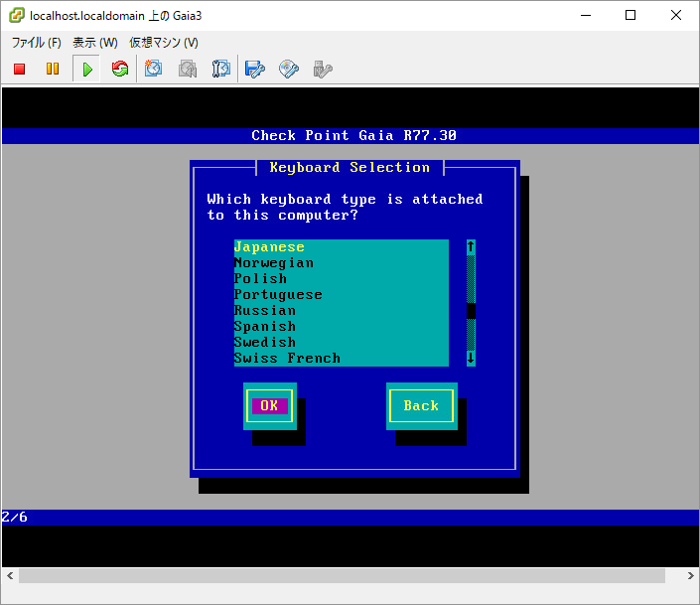Maximize the Gaia3 console window
Viewport: 700px width, 605px height.
pyautogui.click(x=630, y=15)
